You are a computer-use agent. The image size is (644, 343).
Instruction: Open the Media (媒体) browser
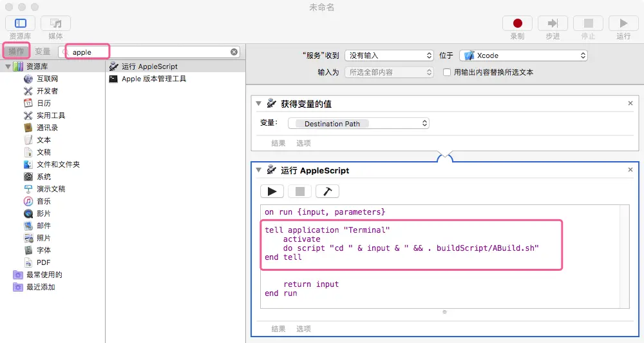(55, 23)
